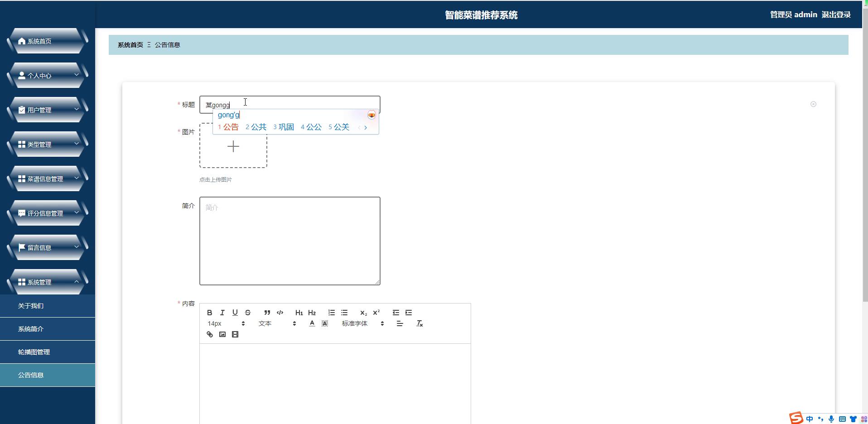Insert an ordered numbered list
Viewport: 868px width, 424px height.
tap(332, 313)
